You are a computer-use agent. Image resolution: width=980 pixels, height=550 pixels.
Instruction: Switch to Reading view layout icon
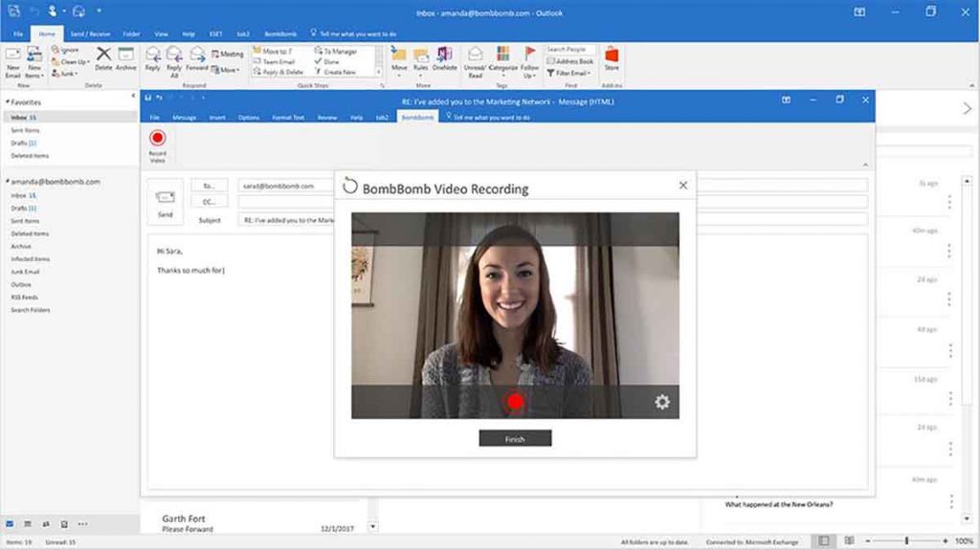point(849,540)
